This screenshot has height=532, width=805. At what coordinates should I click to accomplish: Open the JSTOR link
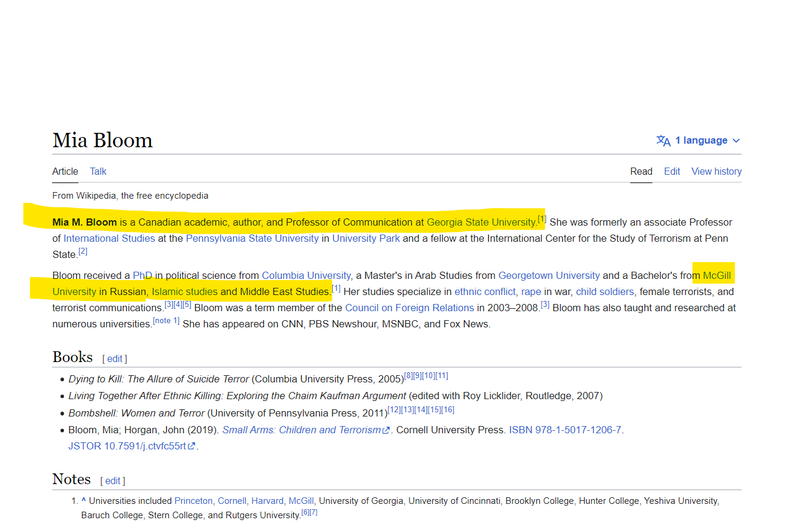(85, 446)
